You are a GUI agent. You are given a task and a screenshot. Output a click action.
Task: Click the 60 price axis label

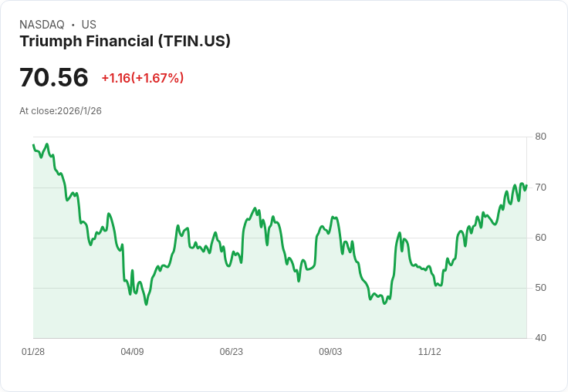click(540, 238)
